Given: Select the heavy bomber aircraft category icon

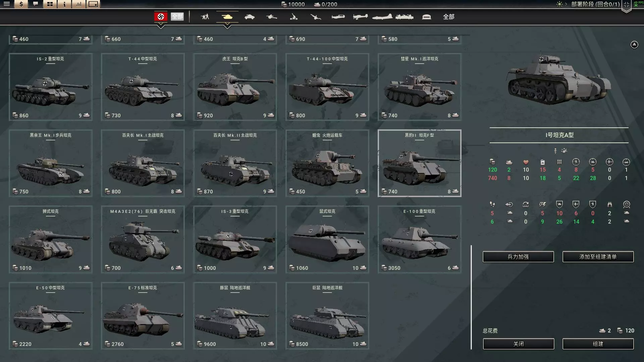Looking at the screenshot, I should click(x=382, y=17).
